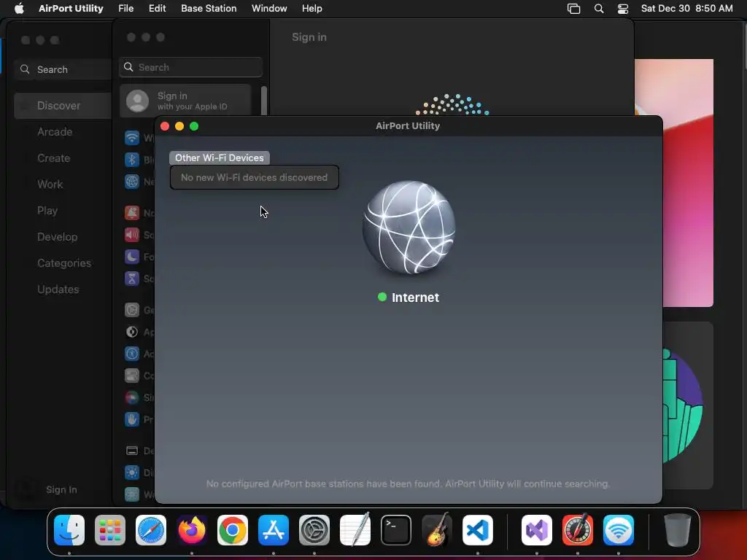
Task: Select Wi-Fi icon in System Settings sidebar
Action: click(132, 138)
